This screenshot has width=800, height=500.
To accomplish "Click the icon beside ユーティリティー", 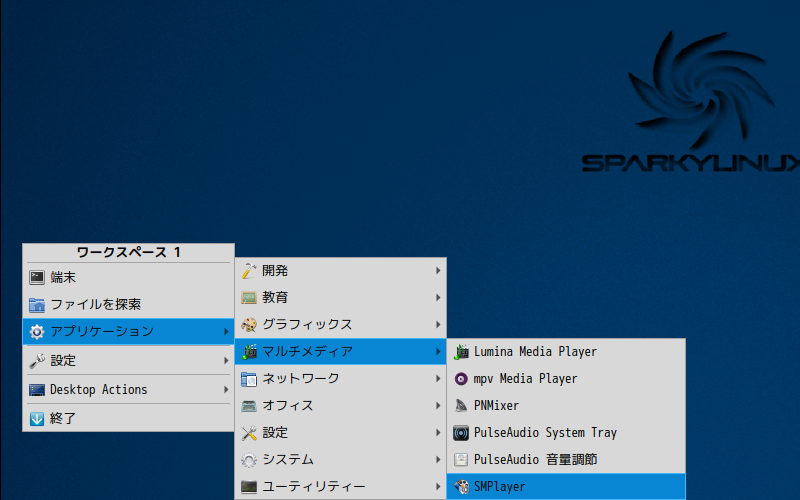I will [249, 487].
